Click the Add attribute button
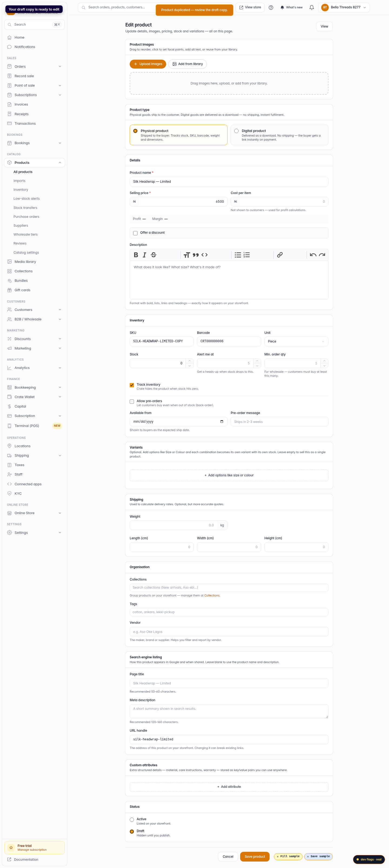 229,786
